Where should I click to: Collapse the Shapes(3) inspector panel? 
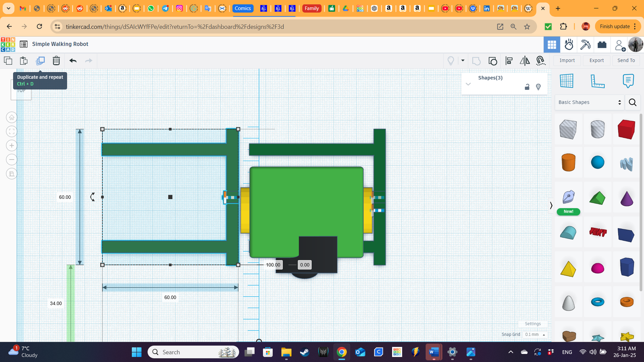pyautogui.click(x=468, y=84)
